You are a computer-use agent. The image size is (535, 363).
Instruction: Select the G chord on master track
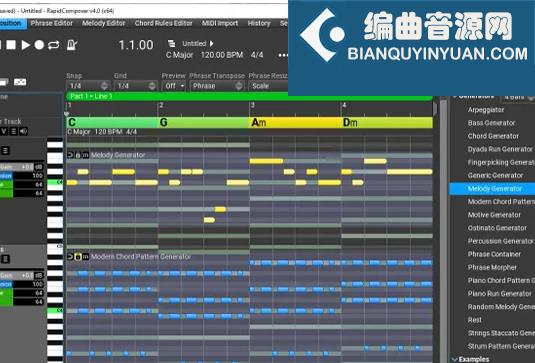point(204,122)
